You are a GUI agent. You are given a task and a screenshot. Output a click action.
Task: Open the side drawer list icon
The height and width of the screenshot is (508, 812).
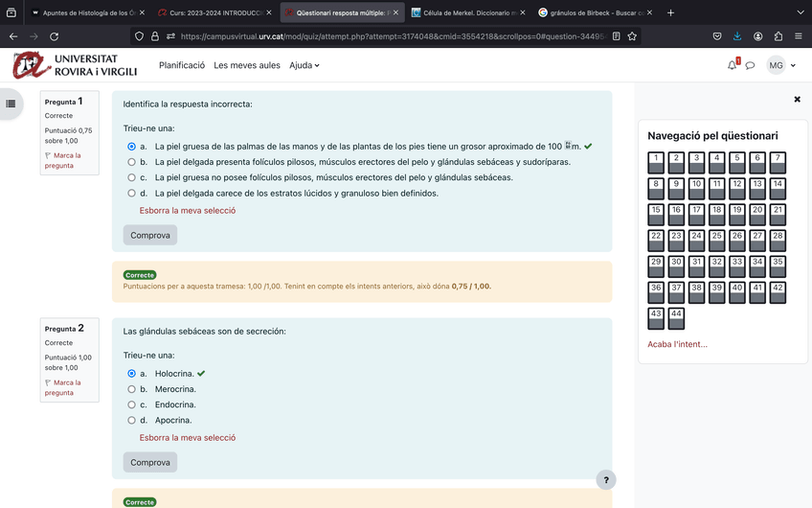click(11, 104)
